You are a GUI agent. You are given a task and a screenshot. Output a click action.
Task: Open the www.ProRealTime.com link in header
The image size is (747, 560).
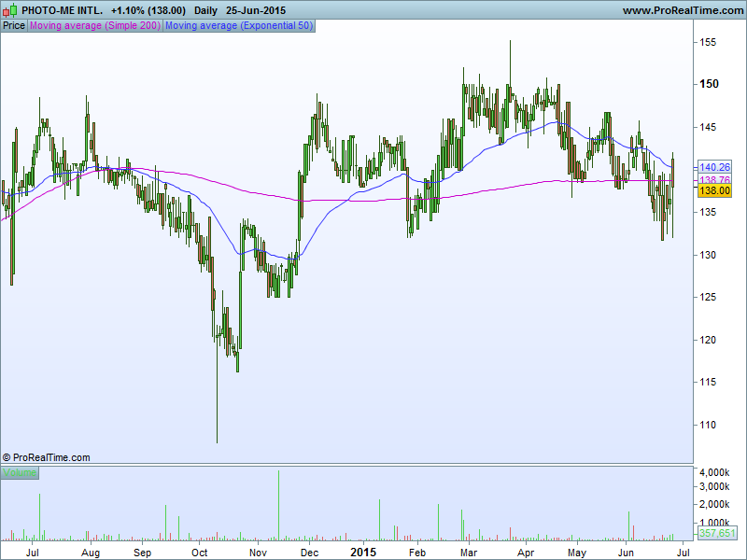pos(681,10)
